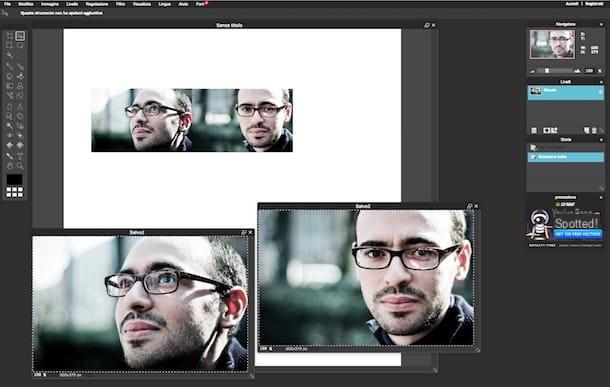Select the Bloat tool

coord(9,145)
